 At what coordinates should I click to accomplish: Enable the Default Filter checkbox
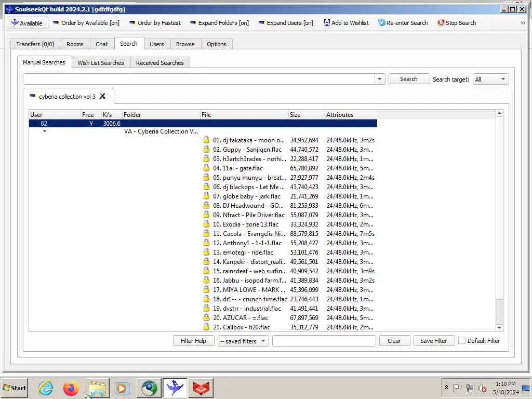[462, 340]
